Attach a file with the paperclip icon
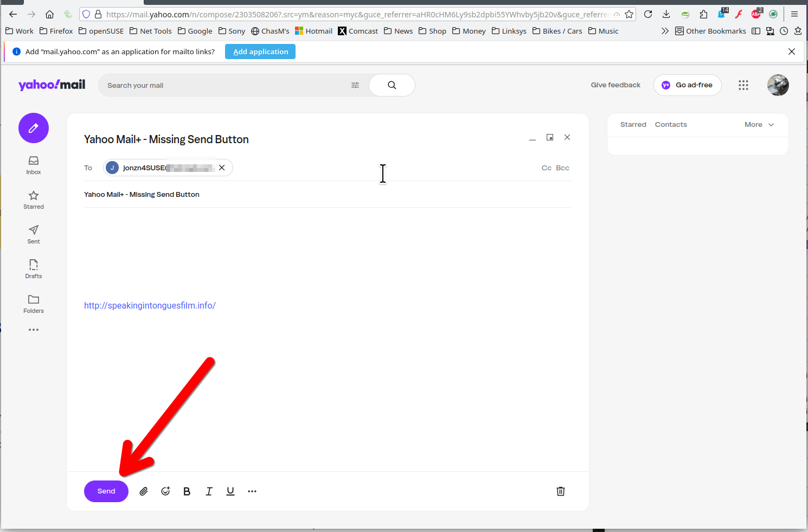808x532 pixels. [x=144, y=491]
